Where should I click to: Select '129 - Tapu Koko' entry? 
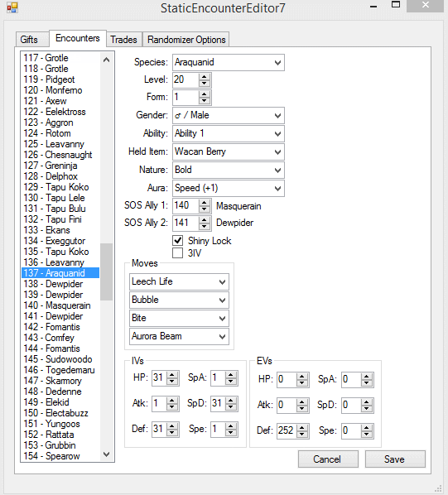(60, 187)
